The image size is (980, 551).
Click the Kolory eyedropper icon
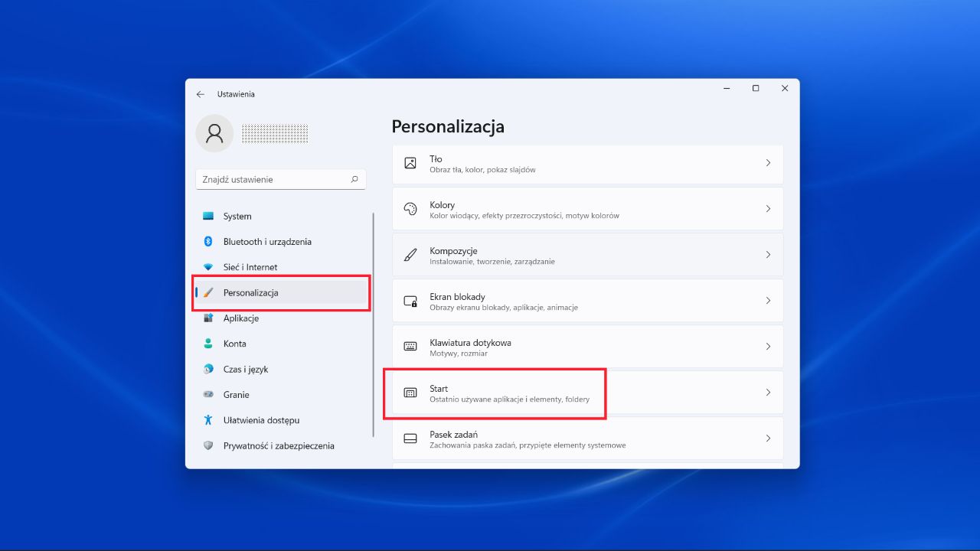[x=410, y=209]
